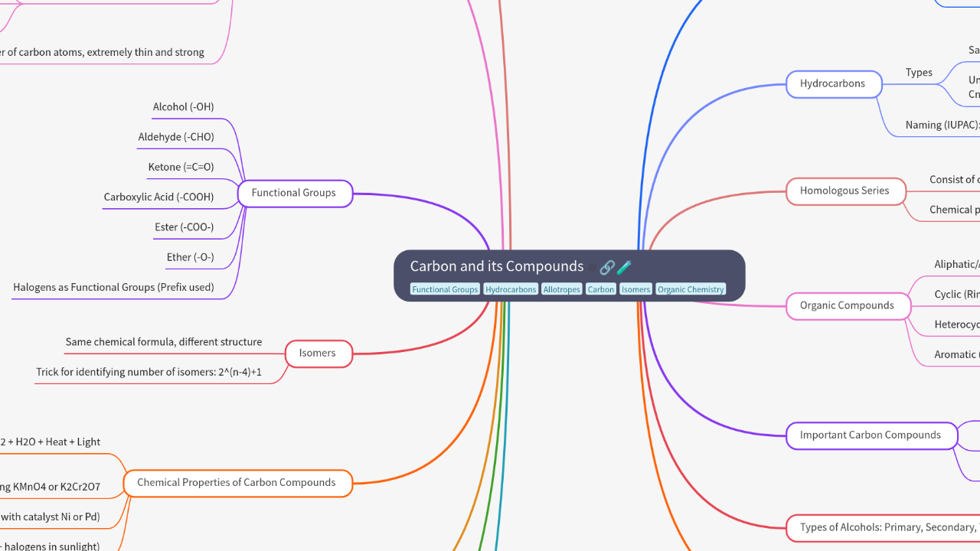
Task: Click the Types sub-node under Hydrocarbons
Action: pyautogui.click(x=920, y=73)
